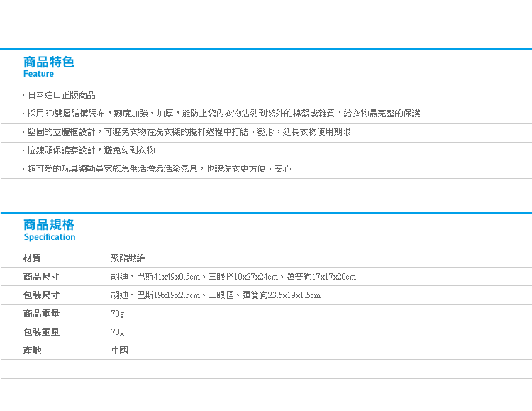This screenshot has width=532, height=411.
Task: Click the 商品尺寸 row label
Action: coord(41,277)
